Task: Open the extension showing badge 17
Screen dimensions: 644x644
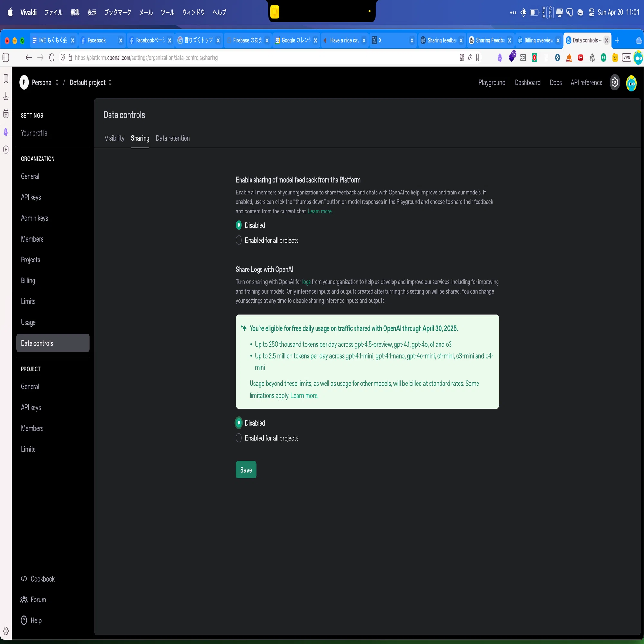Action: 512,57
